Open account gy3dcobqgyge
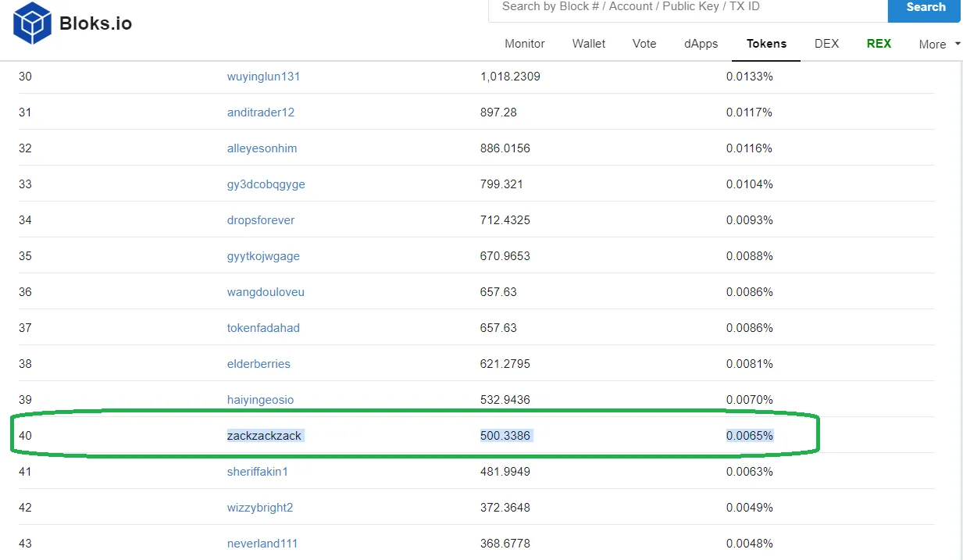Image resolution: width=963 pixels, height=560 pixels. (266, 184)
